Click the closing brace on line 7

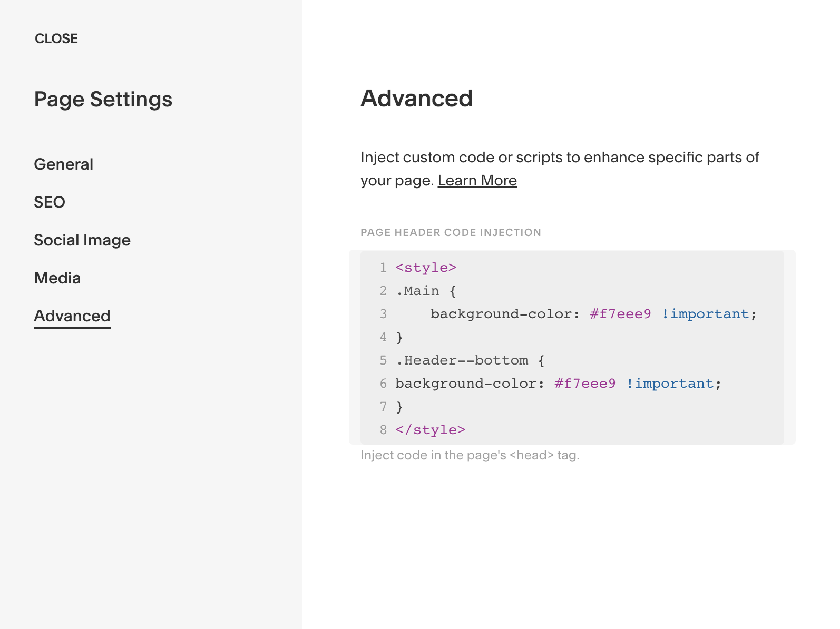[x=399, y=407]
